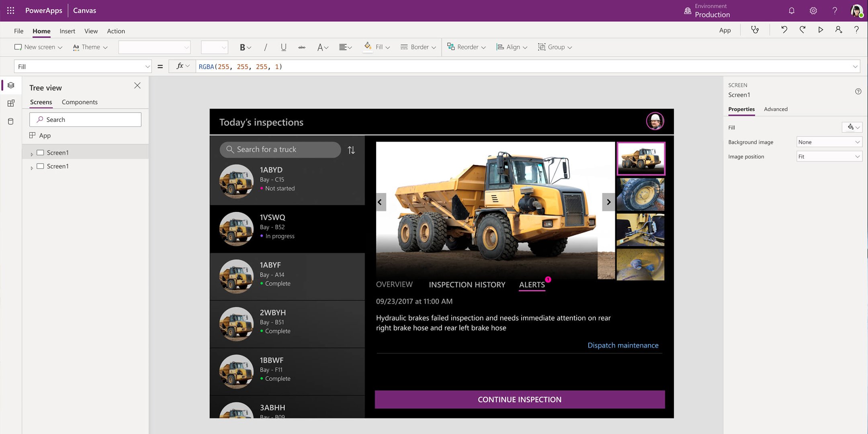Follow the Dispatch maintenance link
868x434 pixels.
(623, 345)
